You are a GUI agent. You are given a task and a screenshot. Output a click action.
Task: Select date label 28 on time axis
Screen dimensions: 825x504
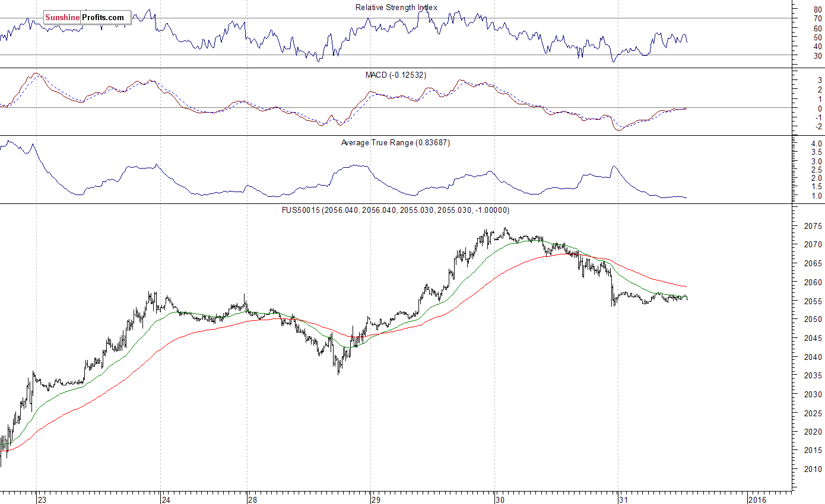[x=253, y=500]
